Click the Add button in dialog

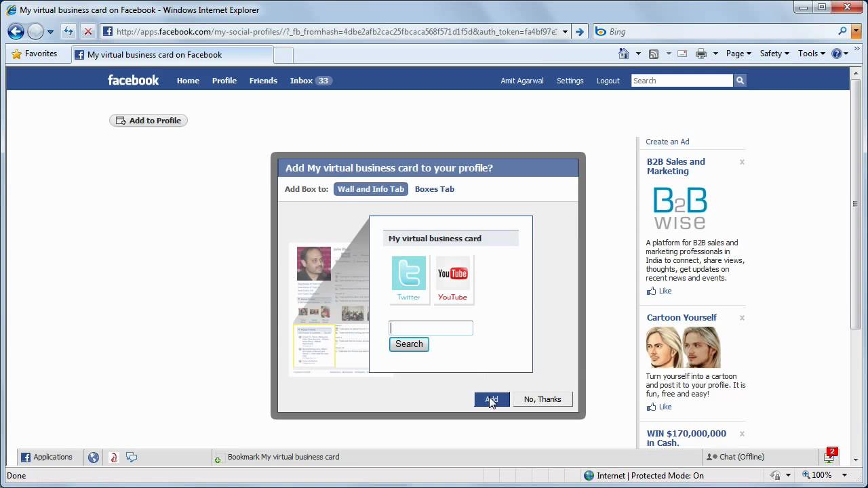pos(492,399)
